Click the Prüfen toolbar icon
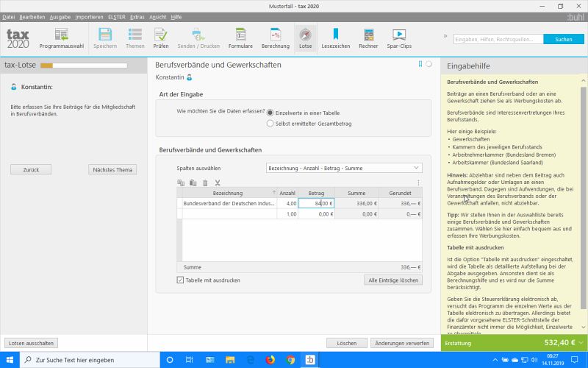The width and height of the screenshot is (588, 368). (x=160, y=38)
